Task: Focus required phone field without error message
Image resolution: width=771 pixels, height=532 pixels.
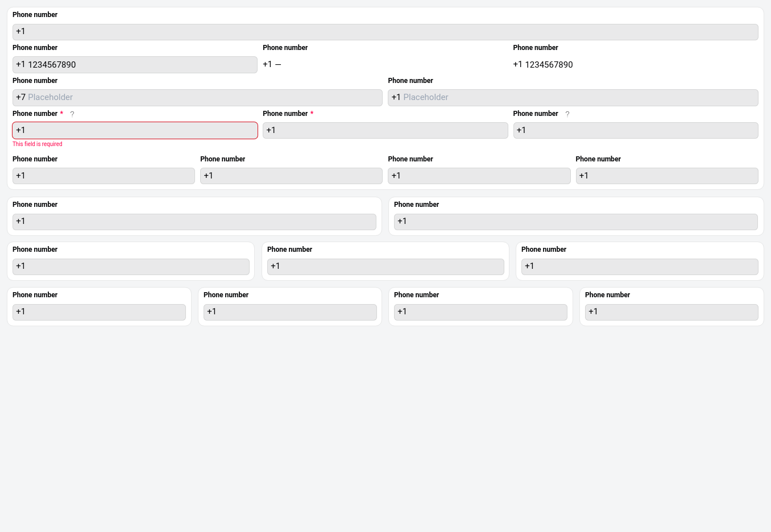Action: [385, 130]
